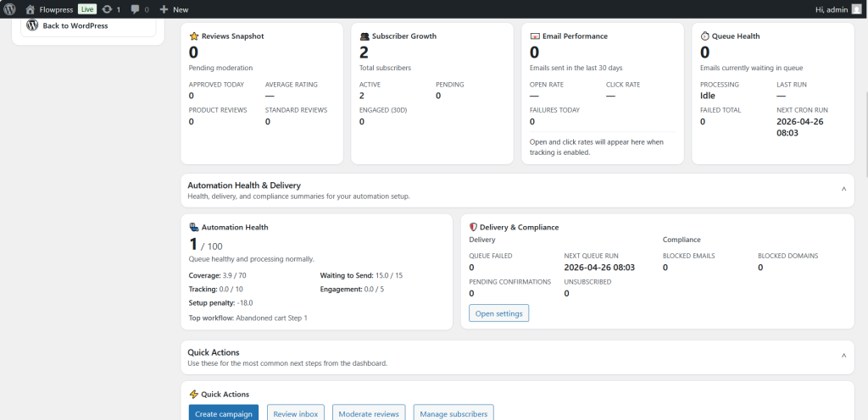
Task: Click the BLOCKED EMAILS label
Action: tap(688, 256)
